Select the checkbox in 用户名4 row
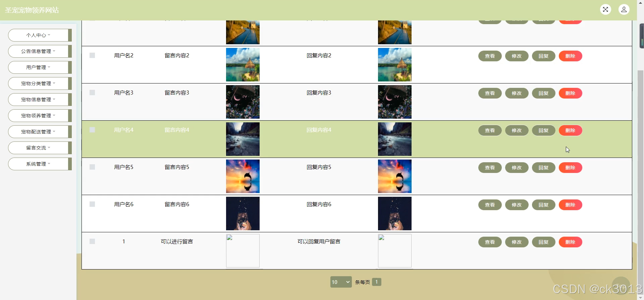Image resolution: width=644 pixels, height=300 pixels. coord(92,130)
